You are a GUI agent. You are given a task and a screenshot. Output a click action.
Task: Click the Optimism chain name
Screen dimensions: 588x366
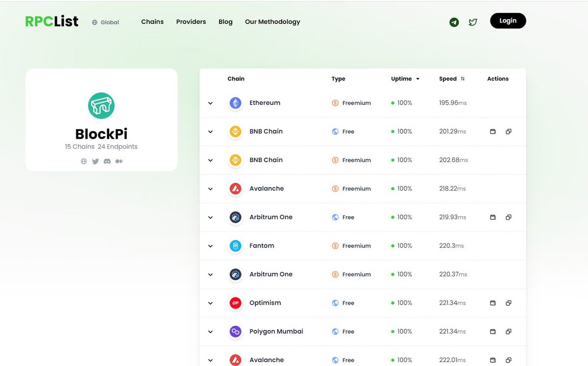(x=265, y=303)
